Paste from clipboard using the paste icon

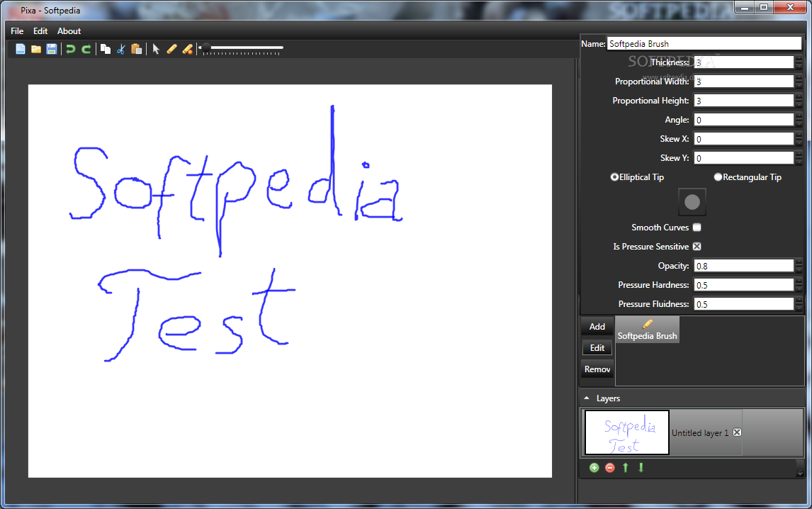(137, 49)
